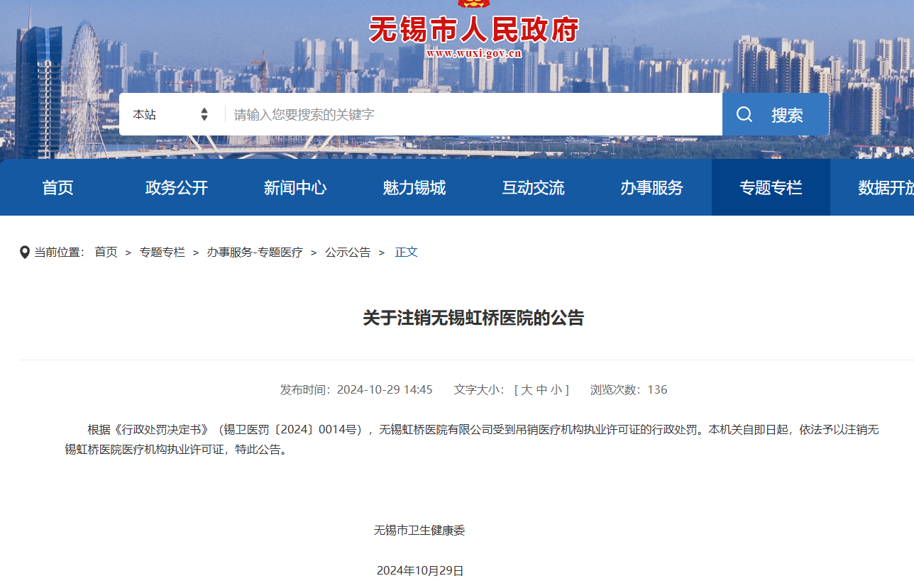Viewport: 914px width, 588px height.
Task: Click 专题专栏 in the breadcrumb
Action: 162,252
